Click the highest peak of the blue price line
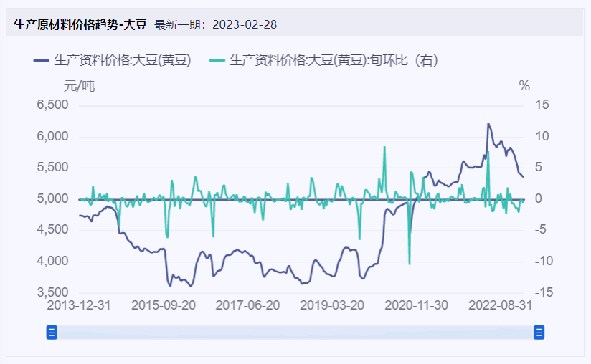Viewport: 591px width, 364px height. click(x=488, y=123)
